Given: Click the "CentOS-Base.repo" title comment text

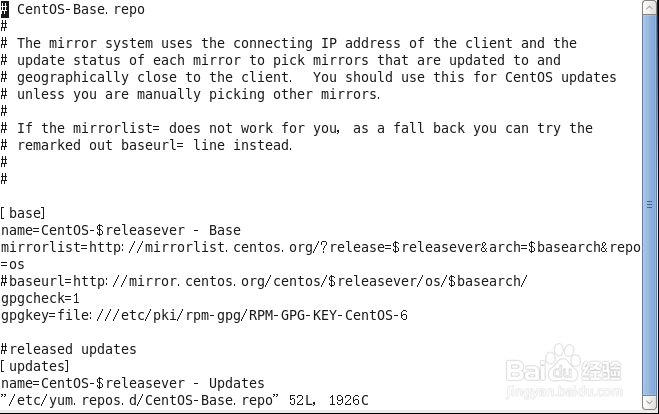Looking at the screenshot, I should coord(81,9).
